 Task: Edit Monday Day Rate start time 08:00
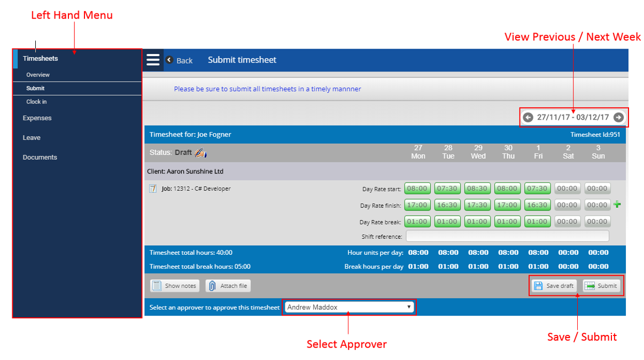tap(417, 189)
